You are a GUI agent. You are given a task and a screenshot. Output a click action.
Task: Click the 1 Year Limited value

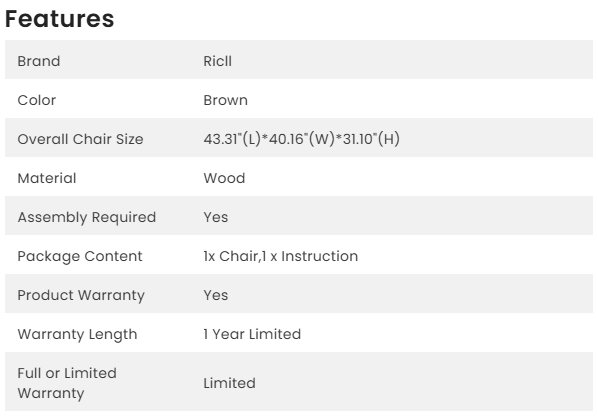point(252,334)
